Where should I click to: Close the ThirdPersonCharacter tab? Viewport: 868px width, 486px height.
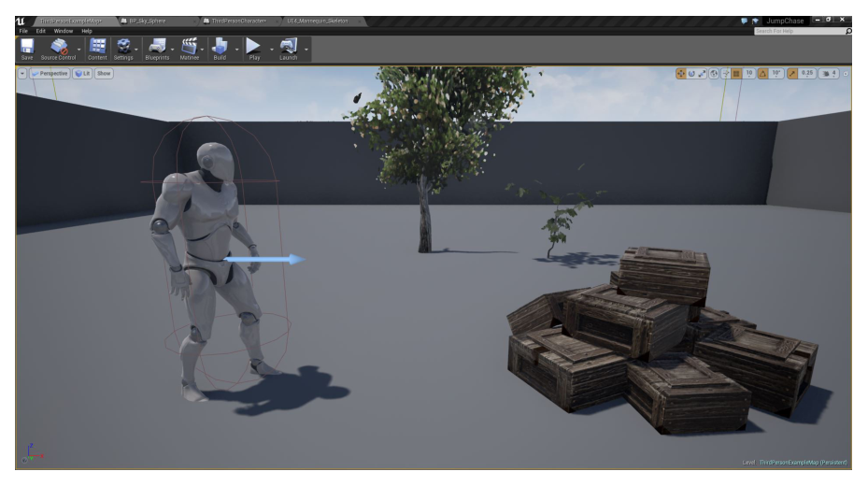pyautogui.click(x=275, y=21)
